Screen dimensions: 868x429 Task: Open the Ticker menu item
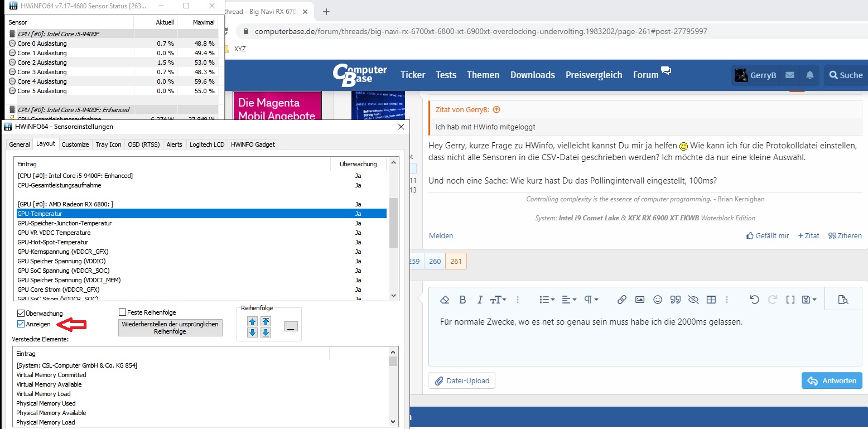pos(413,75)
